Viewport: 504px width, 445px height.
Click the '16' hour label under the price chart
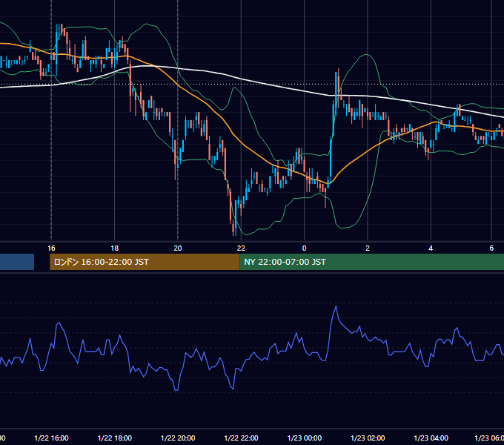51,248
